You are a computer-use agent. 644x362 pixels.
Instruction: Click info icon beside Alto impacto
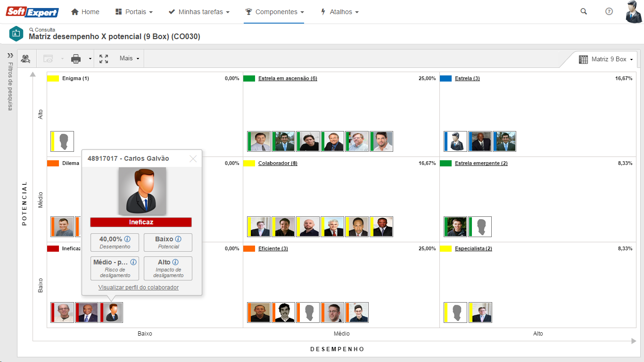(175, 263)
